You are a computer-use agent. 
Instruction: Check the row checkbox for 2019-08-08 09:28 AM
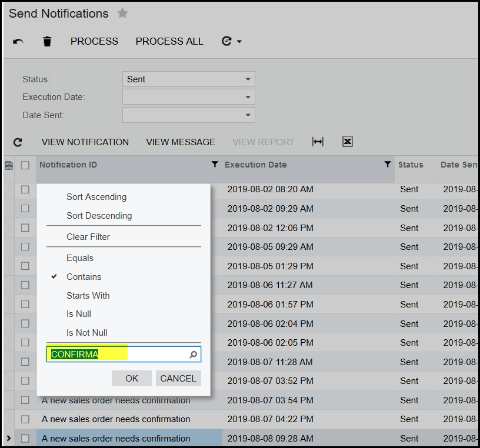tap(25, 438)
